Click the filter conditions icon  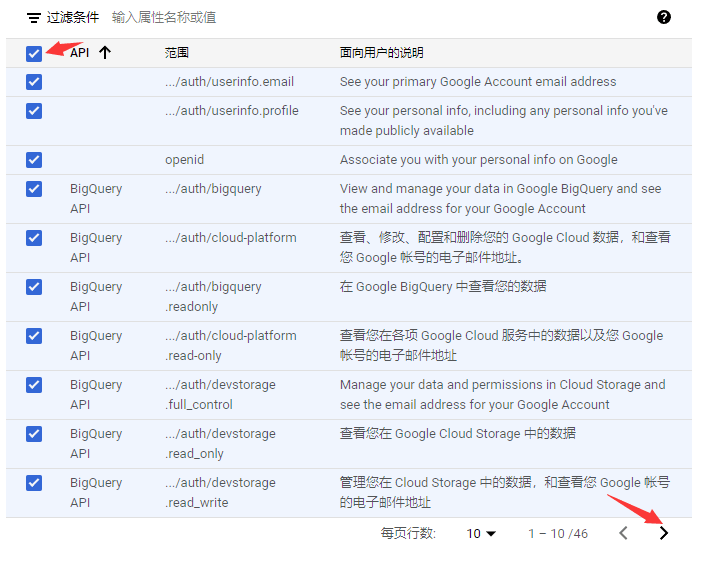[x=34, y=18]
